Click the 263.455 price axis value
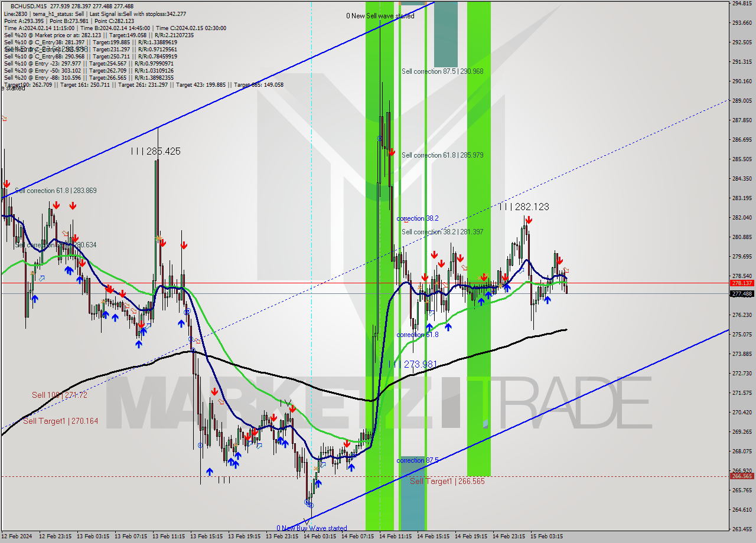756x543 pixels. point(742,529)
